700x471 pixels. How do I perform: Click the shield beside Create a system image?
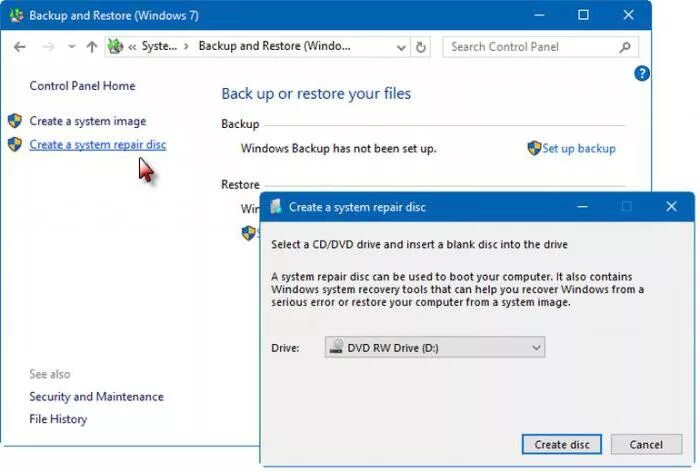click(x=15, y=121)
